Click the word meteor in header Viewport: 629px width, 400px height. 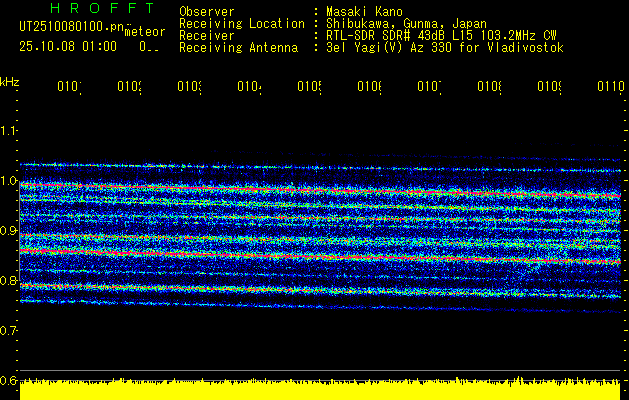tap(145, 32)
